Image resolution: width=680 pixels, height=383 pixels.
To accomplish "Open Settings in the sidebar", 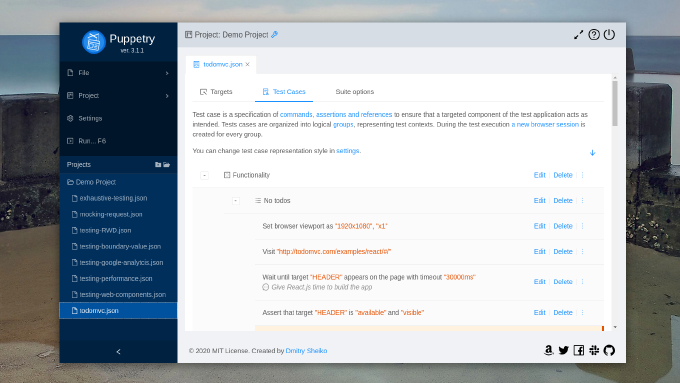I will click(118, 118).
